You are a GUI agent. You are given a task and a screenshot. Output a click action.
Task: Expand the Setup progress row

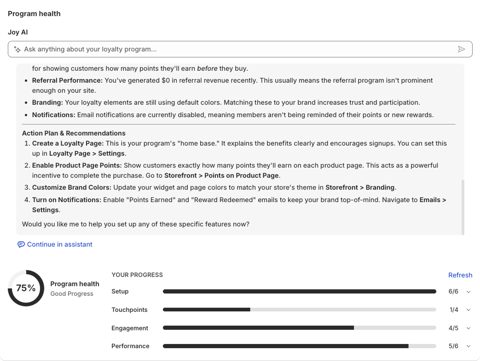(468, 292)
